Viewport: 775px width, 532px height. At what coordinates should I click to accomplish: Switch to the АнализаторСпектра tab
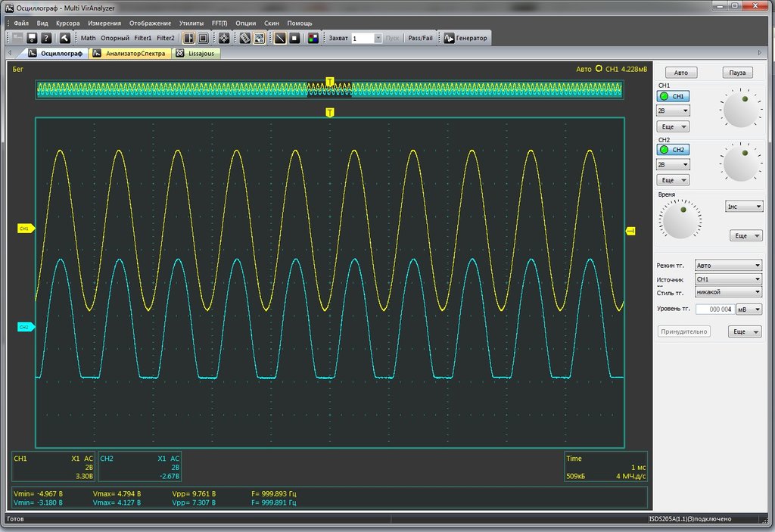(x=129, y=54)
